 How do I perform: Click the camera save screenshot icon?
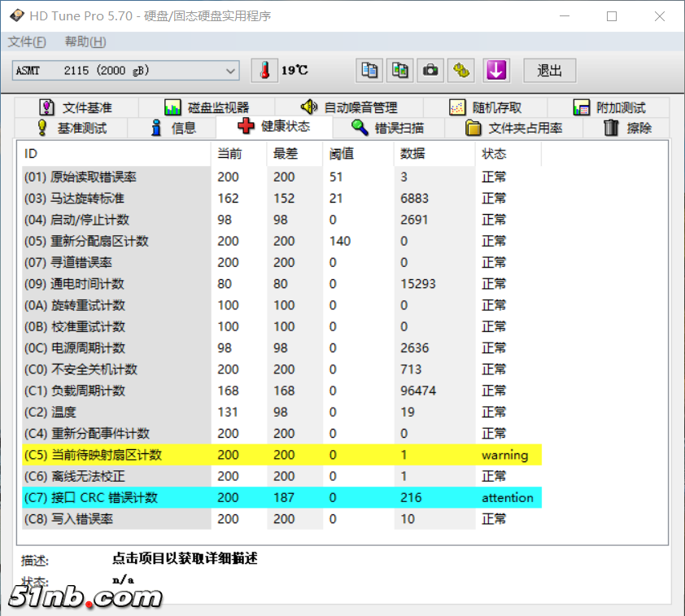coord(430,71)
